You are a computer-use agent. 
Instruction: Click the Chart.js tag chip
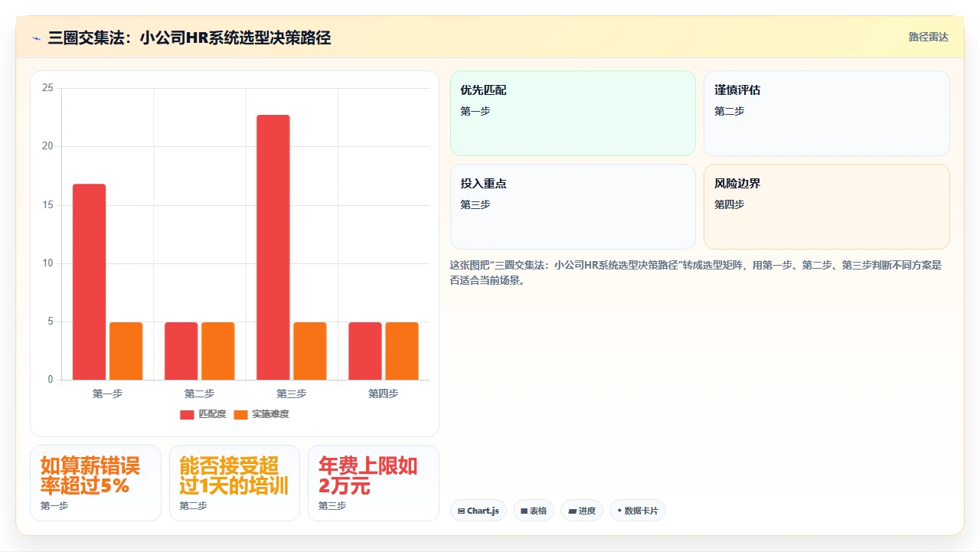[x=479, y=511]
